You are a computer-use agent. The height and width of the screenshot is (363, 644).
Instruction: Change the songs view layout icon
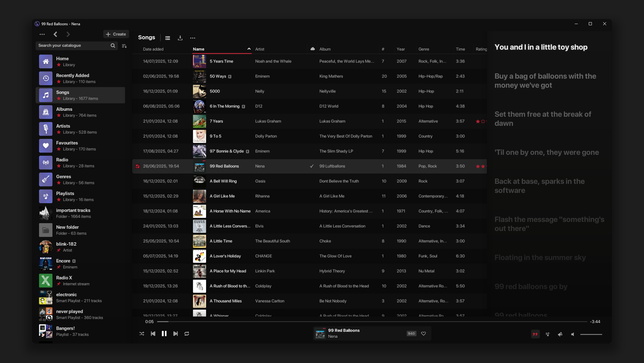click(168, 38)
